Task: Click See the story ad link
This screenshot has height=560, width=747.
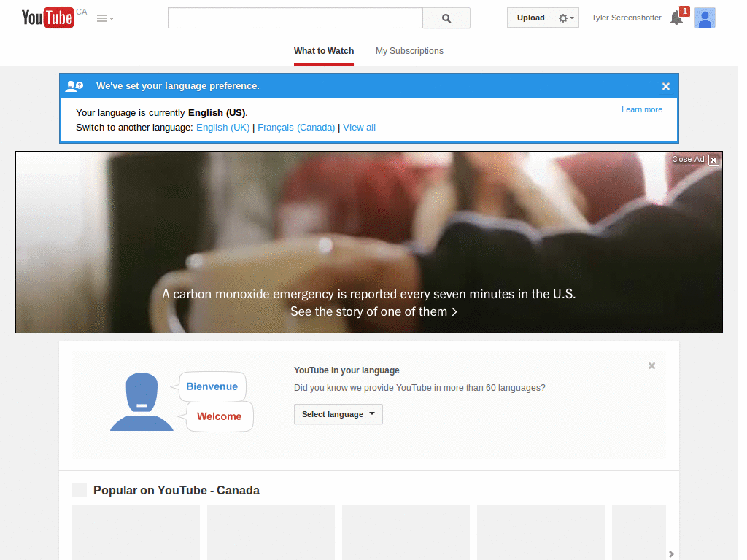Action: pyautogui.click(x=373, y=311)
